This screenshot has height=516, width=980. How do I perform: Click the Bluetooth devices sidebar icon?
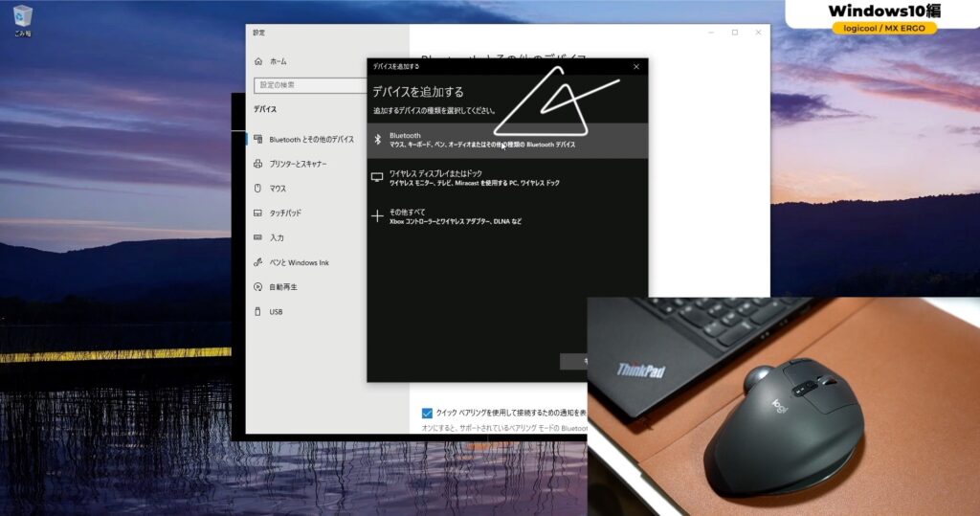coord(258,139)
